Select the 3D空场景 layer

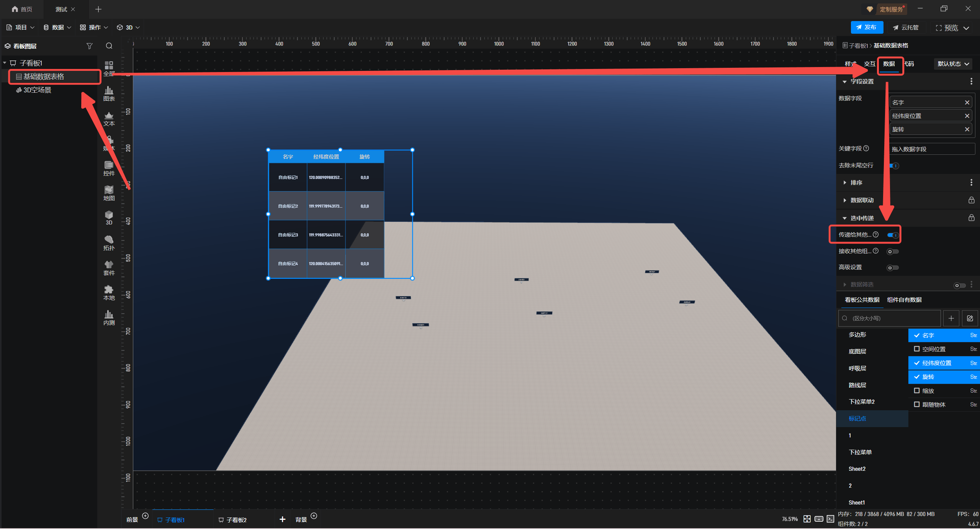click(x=37, y=90)
